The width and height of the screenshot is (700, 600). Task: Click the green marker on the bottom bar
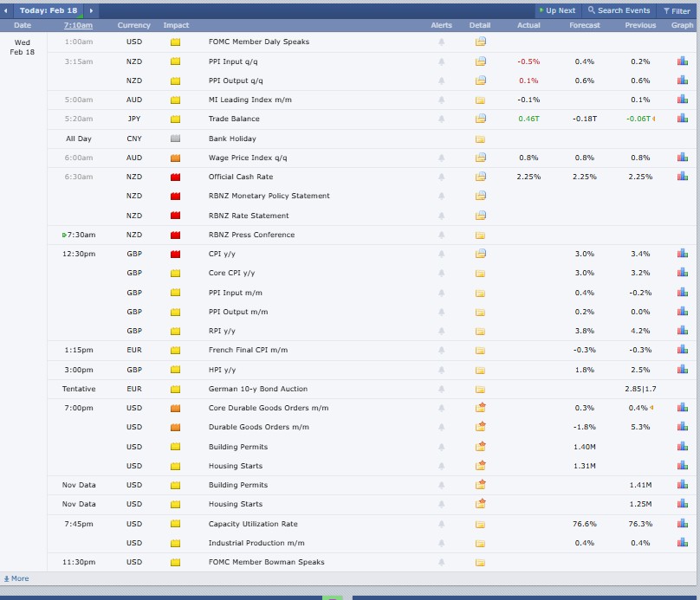point(334,597)
